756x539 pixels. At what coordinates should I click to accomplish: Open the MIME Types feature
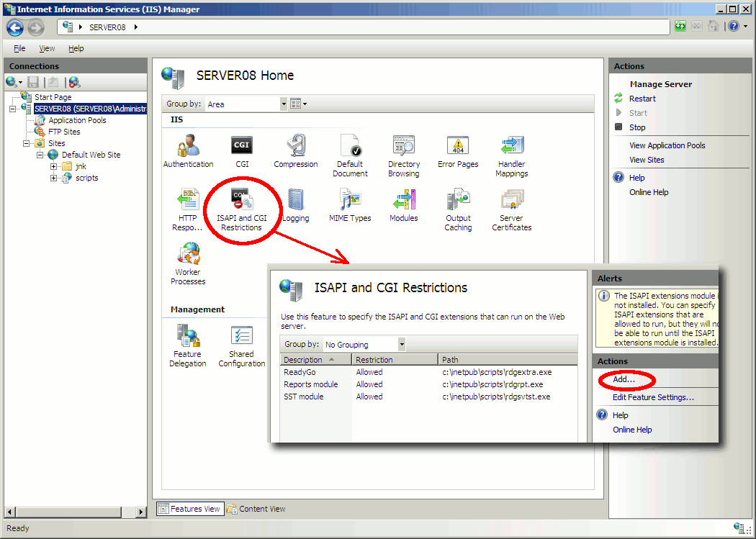[x=350, y=204]
